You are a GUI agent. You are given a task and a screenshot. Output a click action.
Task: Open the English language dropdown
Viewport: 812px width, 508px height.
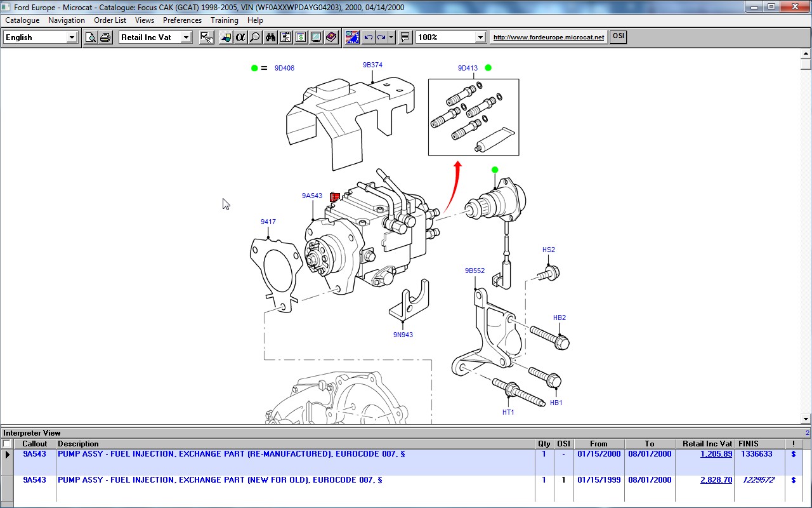point(72,37)
